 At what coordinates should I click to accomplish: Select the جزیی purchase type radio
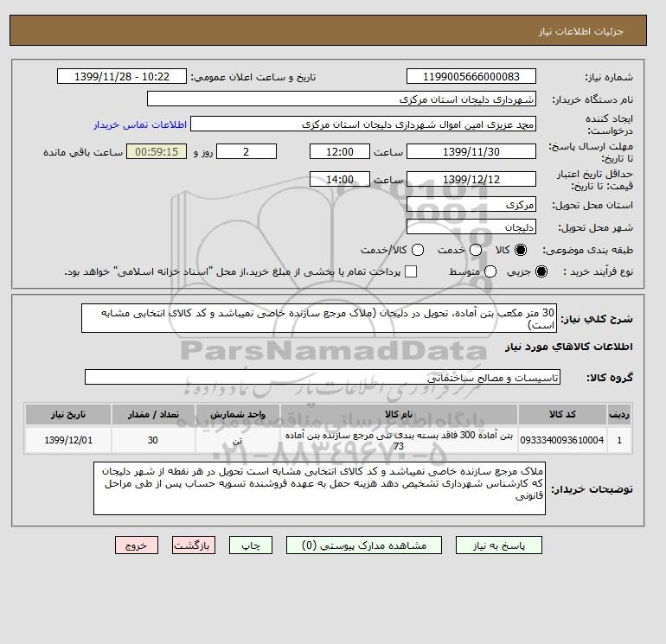pos(541,271)
